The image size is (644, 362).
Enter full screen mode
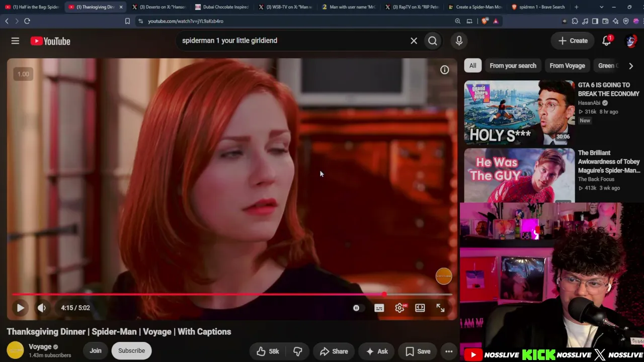[x=440, y=308]
